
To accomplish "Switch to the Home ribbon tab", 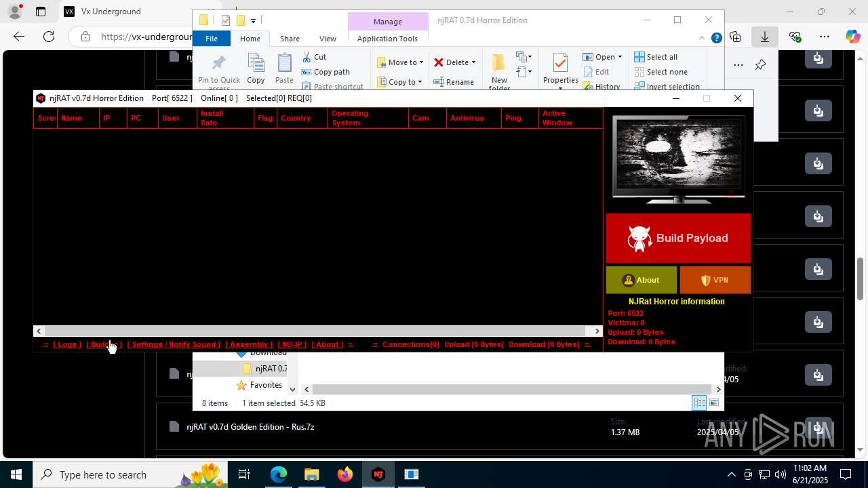I will click(250, 39).
